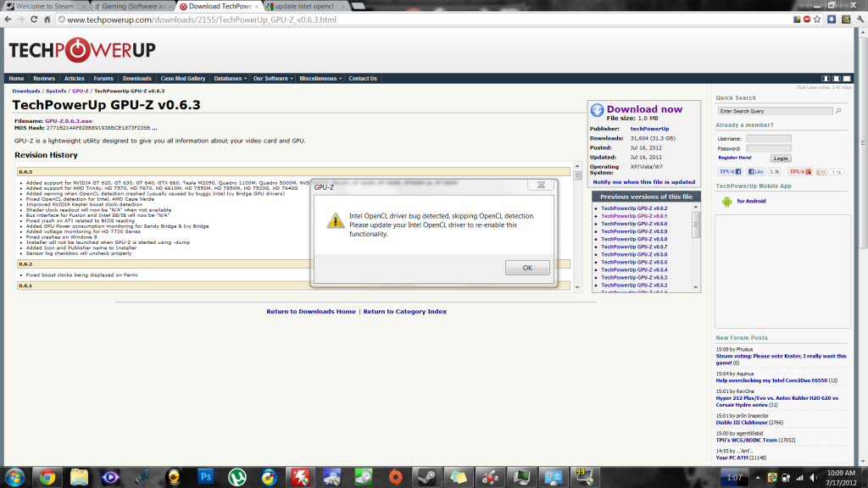
Task: Open Contact Us in the navigation bar
Action: (x=363, y=79)
